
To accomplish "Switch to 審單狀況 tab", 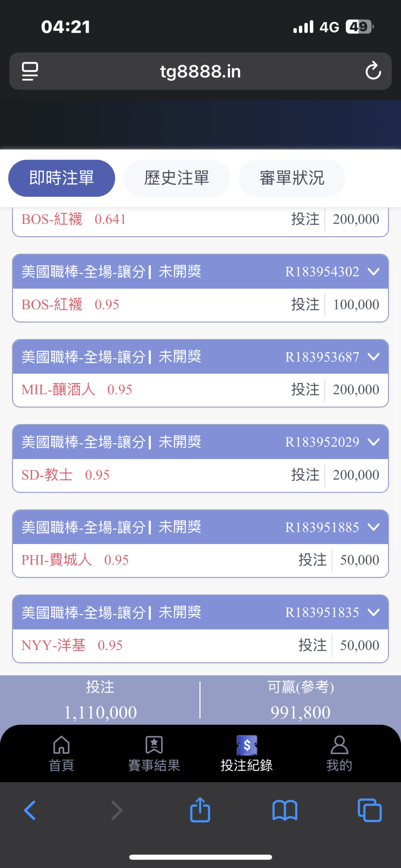I will pyautogui.click(x=292, y=178).
